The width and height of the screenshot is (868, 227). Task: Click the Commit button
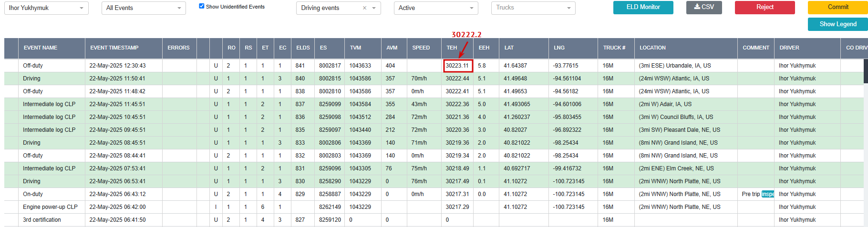tap(838, 7)
